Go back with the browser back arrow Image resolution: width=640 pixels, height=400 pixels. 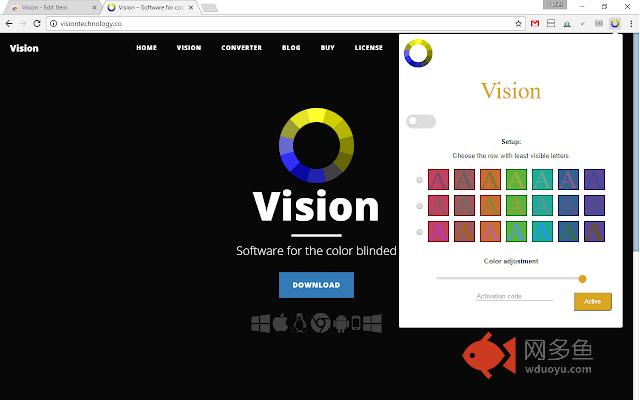point(9,24)
